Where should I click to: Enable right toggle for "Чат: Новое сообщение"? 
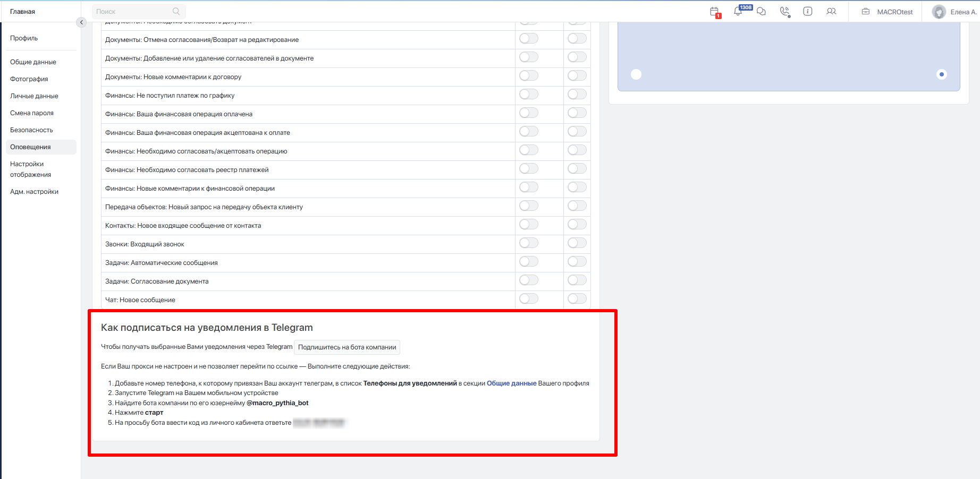pyautogui.click(x=577, y=299)
